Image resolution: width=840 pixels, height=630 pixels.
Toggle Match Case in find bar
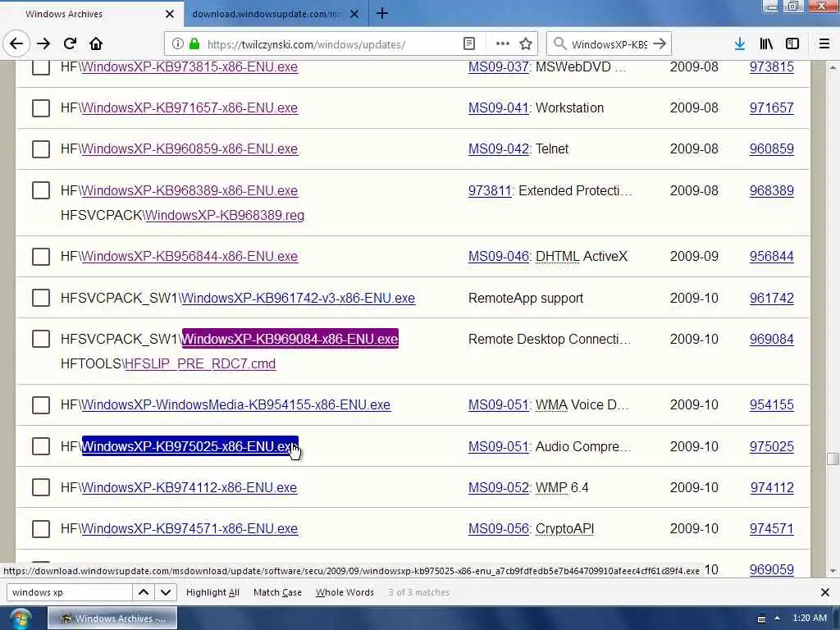[277, 592]
